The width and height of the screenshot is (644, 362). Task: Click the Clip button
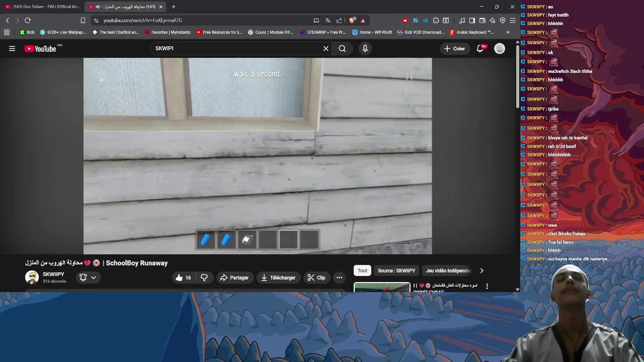tap(316, 278)
